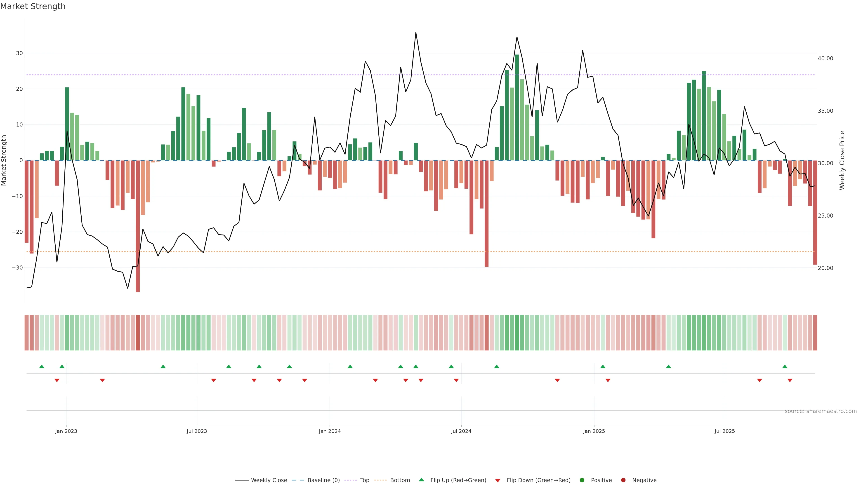The image size is (868, 488).
Task: Click the Flip Up green triangle legend icon
Action: [421, 480]
